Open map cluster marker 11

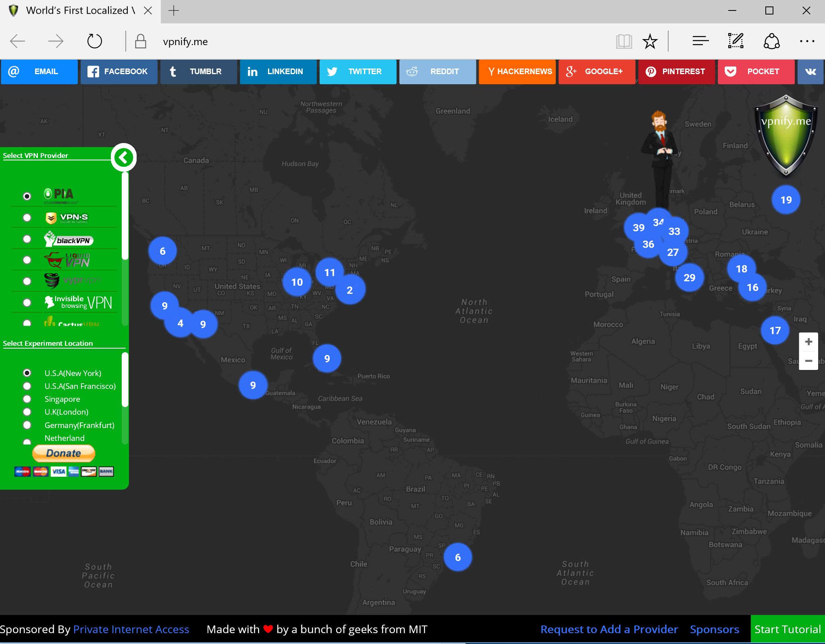(330, 272)
